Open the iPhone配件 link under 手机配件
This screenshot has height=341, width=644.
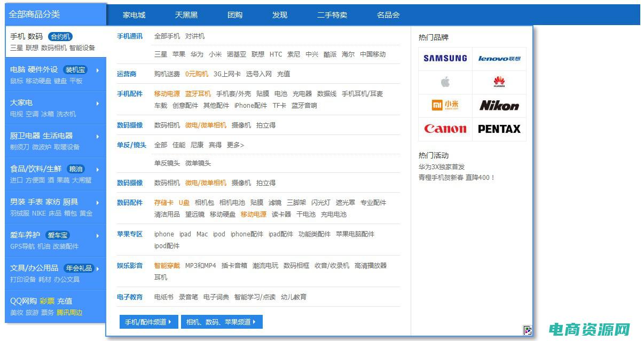[251, 106]
